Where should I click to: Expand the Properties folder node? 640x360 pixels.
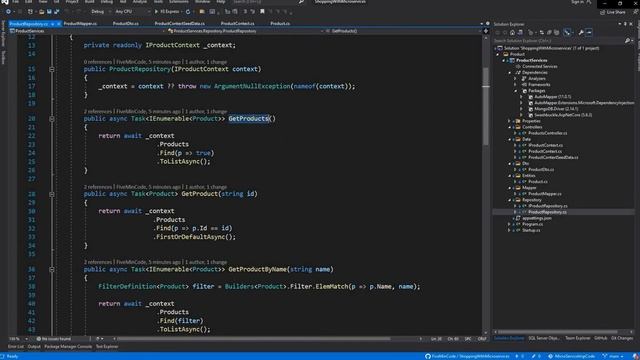(x=510, y=121)
